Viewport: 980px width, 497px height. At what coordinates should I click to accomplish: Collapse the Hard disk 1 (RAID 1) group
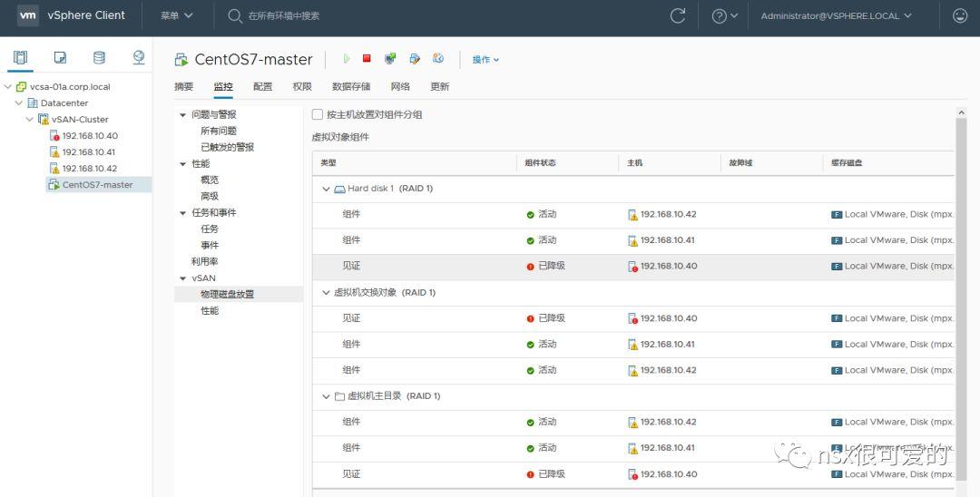tap(326, 189)
